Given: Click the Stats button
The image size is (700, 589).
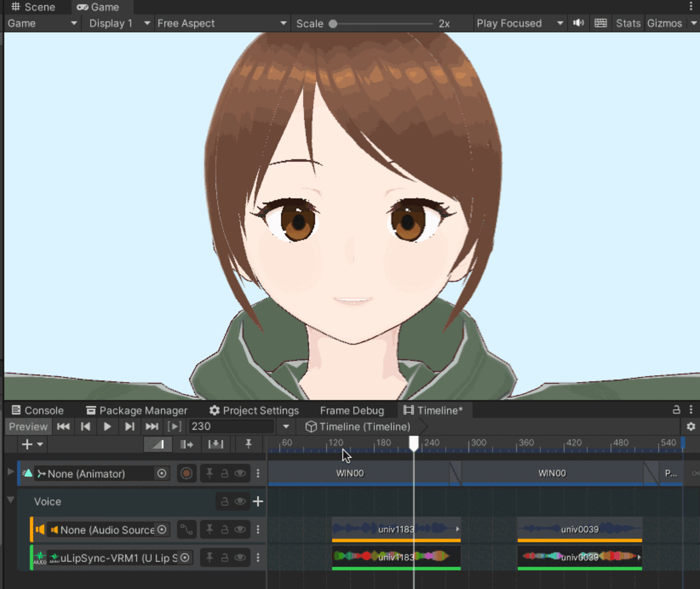Looking at the screenshot, I should [628, 23].
